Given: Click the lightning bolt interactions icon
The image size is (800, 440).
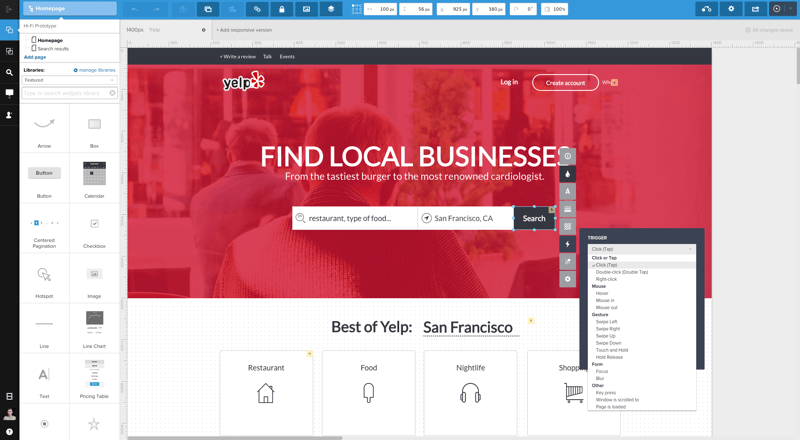Looking at the screenshot, I should 567,244.
